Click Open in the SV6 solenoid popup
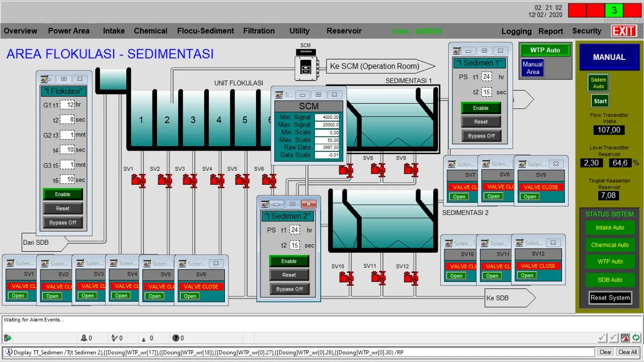The image size is (644, 362). pos(190,296)
